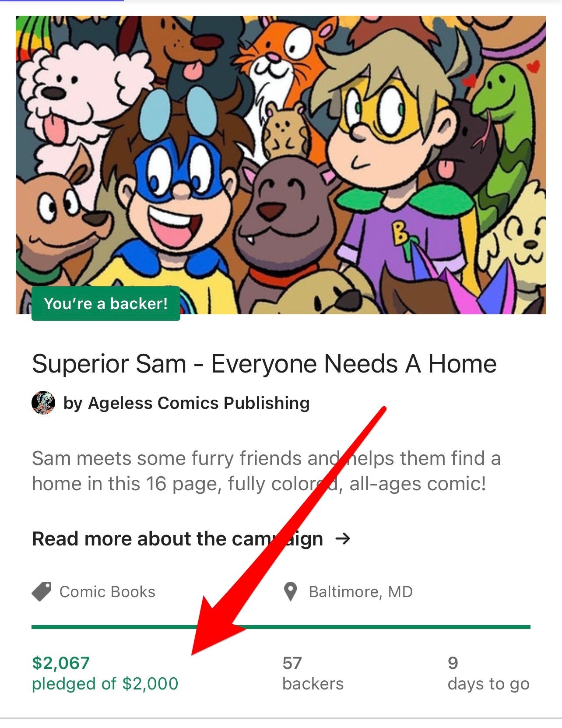
Task: Open the Superior Sam comic cover image
Action: coord(281,165)
